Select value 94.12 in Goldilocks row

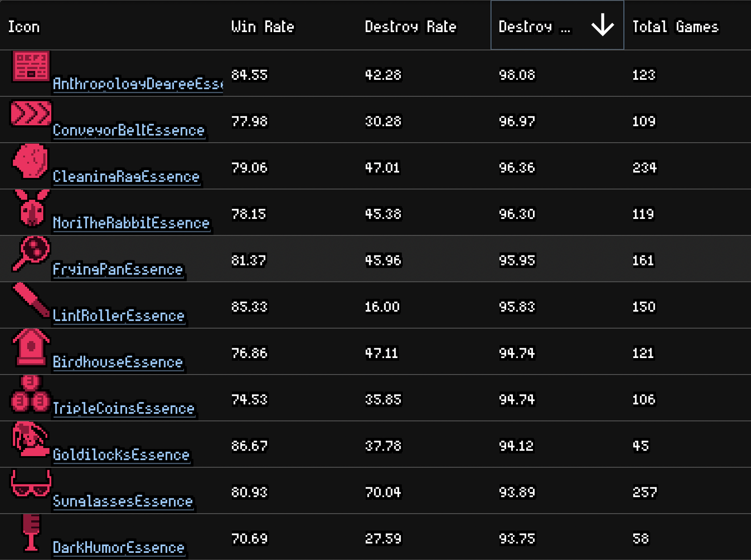pos(516,445)
